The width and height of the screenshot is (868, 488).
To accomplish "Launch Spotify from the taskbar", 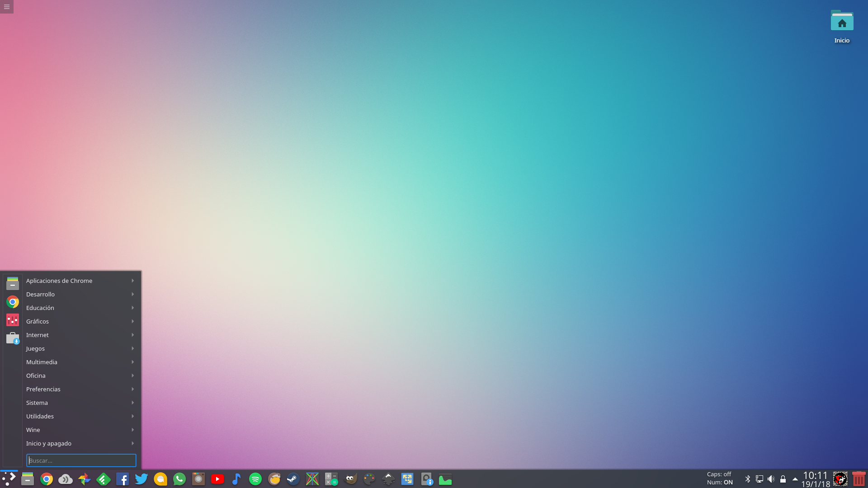I will [x=255, y=479].
